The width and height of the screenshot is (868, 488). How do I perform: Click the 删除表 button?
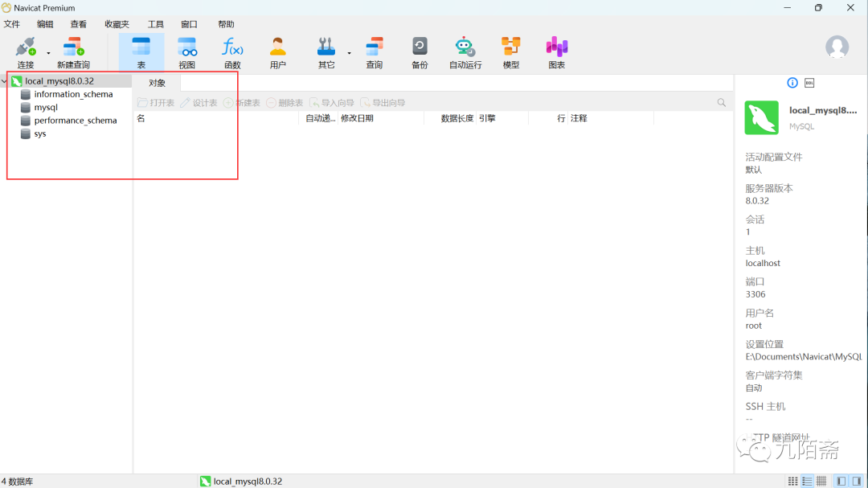285,103
